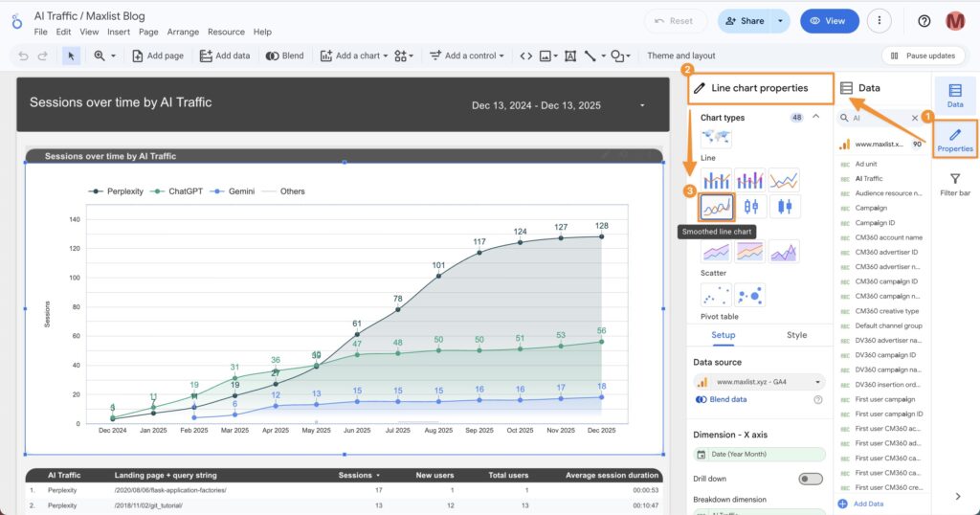Select the Date (Year Month) dimension chip

tap(759, 455)
